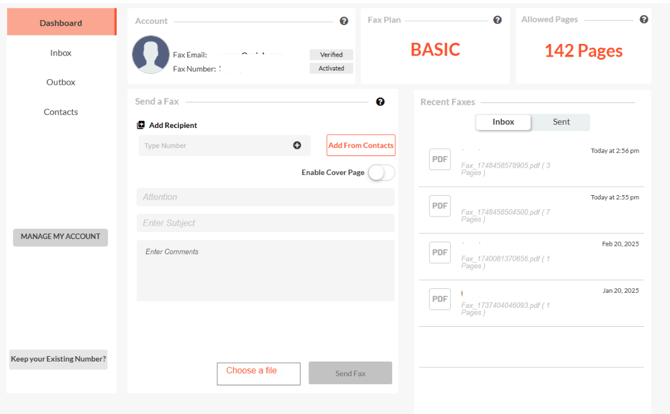Focus the Attention input field
This screenshot has width=670, height=414.
click(265, 197)
